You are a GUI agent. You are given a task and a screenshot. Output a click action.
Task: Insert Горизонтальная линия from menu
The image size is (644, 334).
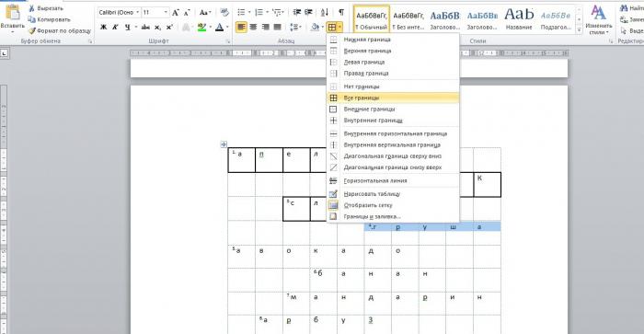tap(393, 180)
